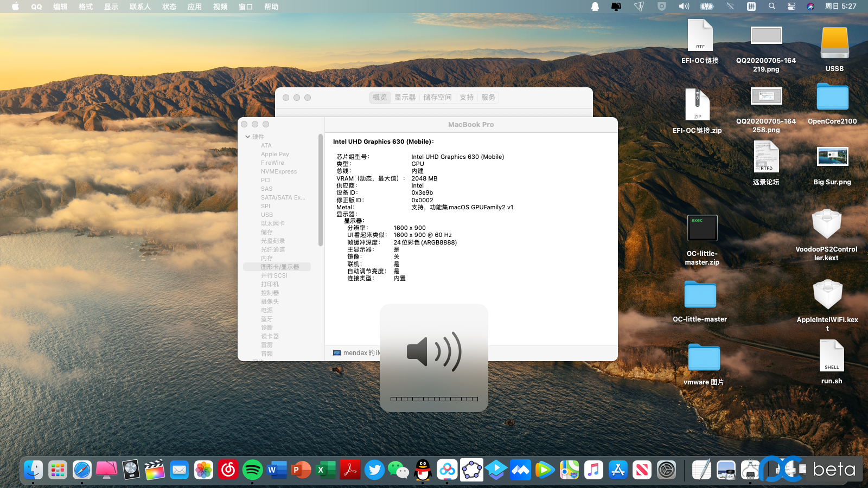The width and height of the screenshot is (868, 488).
Task: Switch to the 支持 tab
Action: point(467,98)
